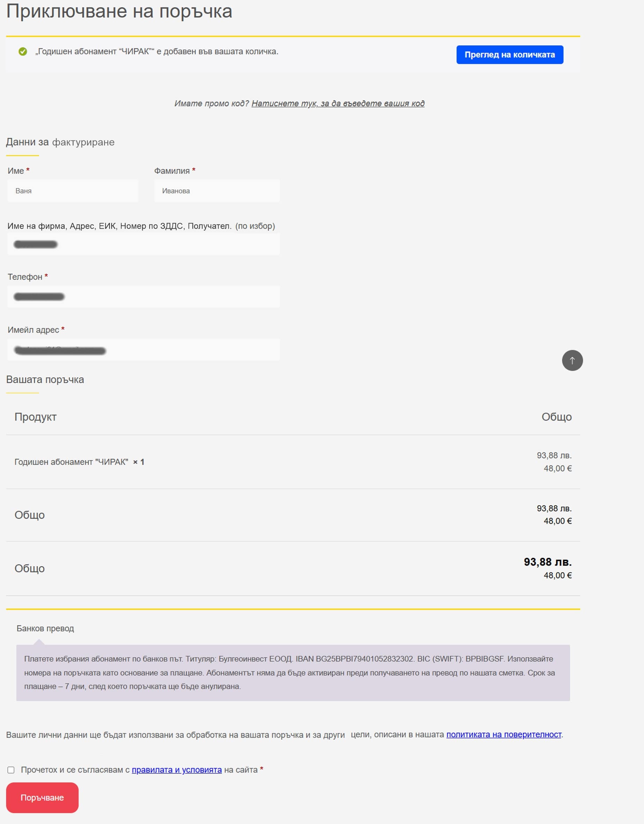
Task: Expand the promo code entry link
Action: pos(338,103)
